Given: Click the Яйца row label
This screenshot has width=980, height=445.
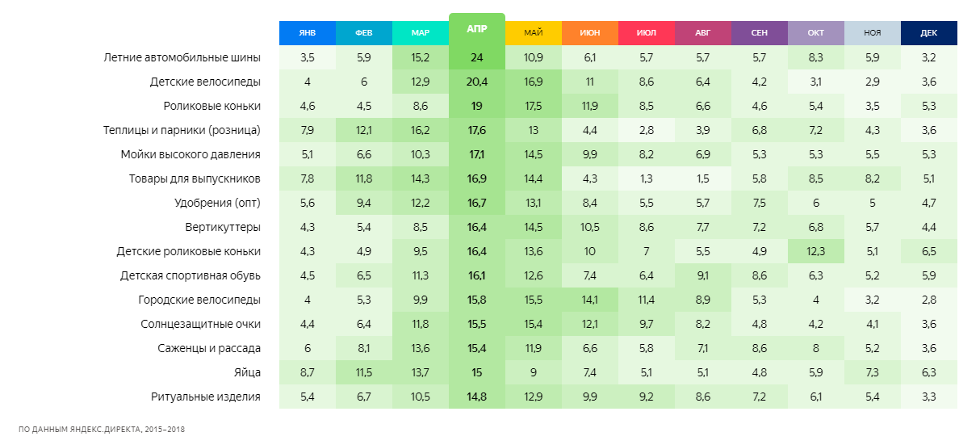Looking at the screenshot, I should click(246, 372).
